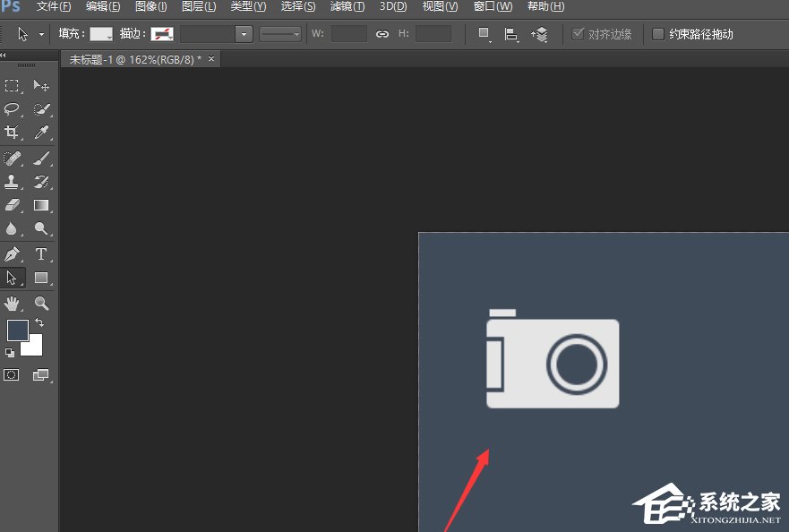Select the Gradient tool

click(41, 205)
